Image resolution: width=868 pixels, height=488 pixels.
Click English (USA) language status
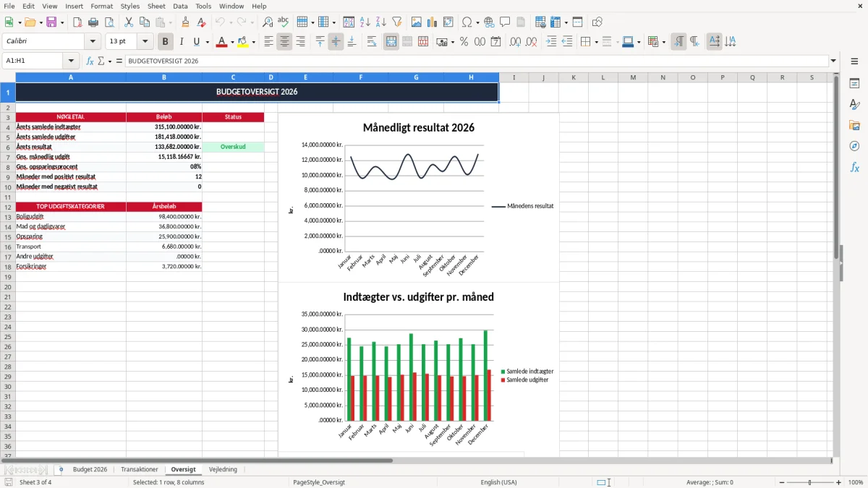499,482
